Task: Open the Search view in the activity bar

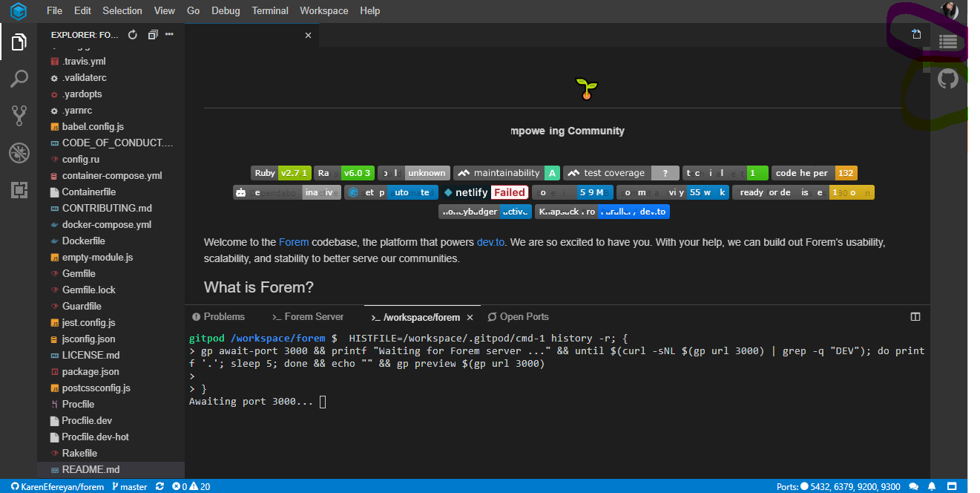Action: tap(19, 79)
